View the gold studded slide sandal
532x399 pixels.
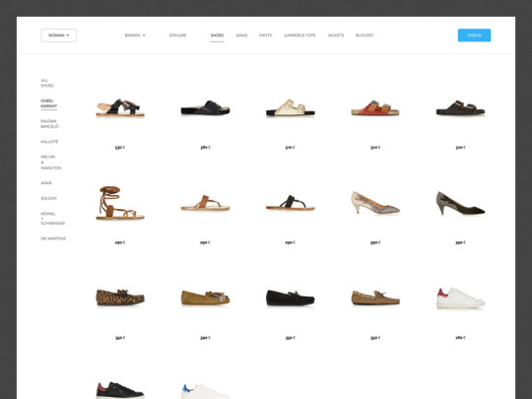pos(290,108)
